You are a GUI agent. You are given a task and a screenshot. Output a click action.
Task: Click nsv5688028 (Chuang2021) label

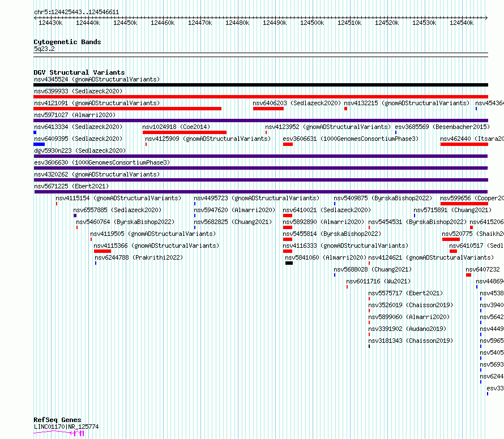click(373, 269)
